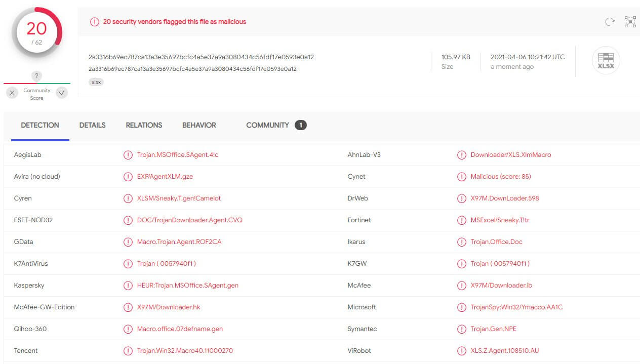The height and width of the screenshot is (364, 640).
Task: Click the Kaspersky vendor name
Action: (x=29, y=286)
